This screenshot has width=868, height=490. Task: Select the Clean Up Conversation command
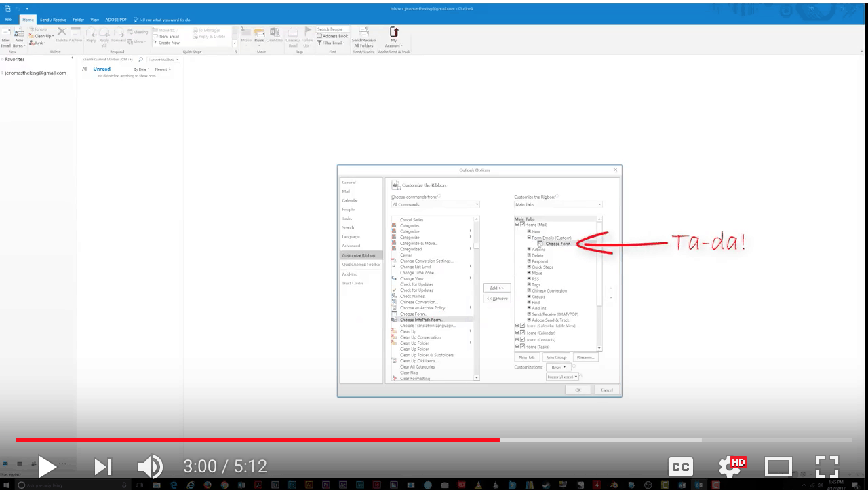[420, 337]
